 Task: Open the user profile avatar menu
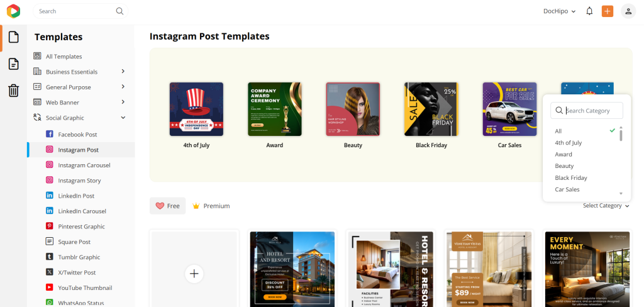[628, 11]
